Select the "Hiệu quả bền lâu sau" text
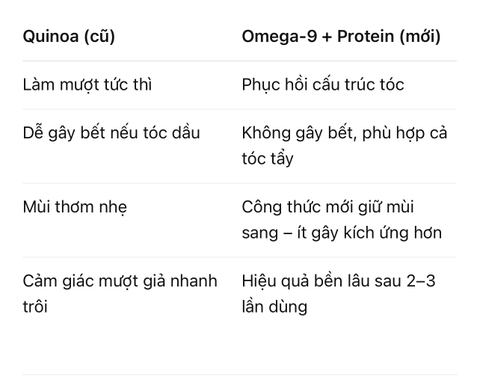This screenshot has width=480, height=380. [321, 281]
